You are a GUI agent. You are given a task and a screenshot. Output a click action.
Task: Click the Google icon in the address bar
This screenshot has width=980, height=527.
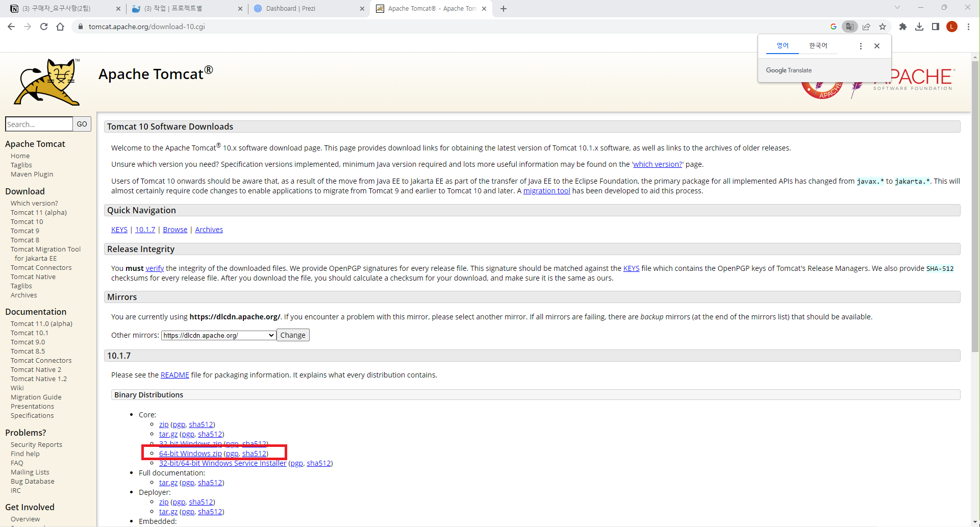click(x=834, y=27)
